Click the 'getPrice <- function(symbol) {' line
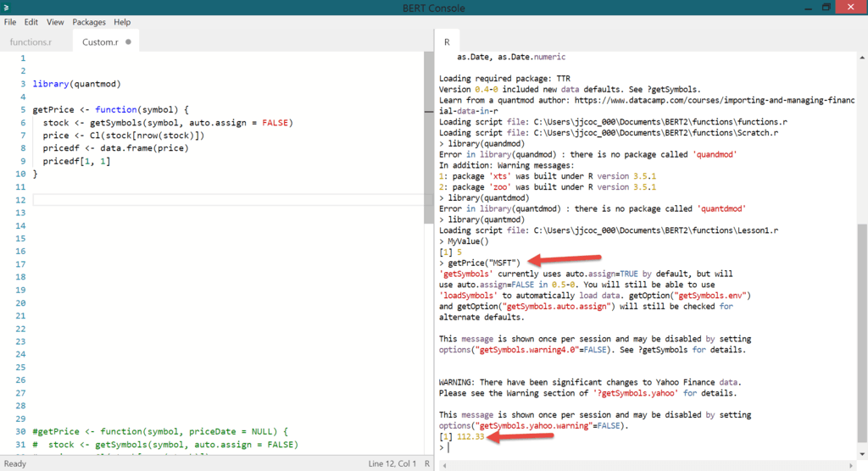The width and height of the screenshot is (868, 471). pyautogui.click(x=110, y=109)
